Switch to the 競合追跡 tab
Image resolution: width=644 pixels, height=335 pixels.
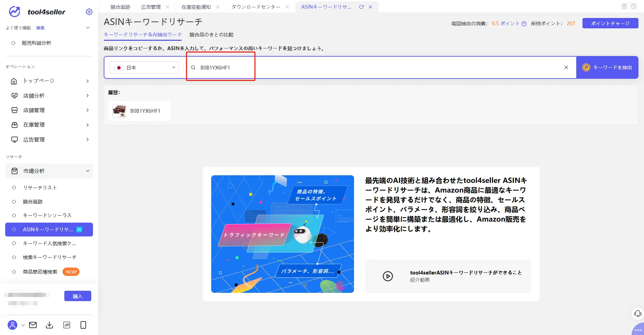(x=120, y=7)
